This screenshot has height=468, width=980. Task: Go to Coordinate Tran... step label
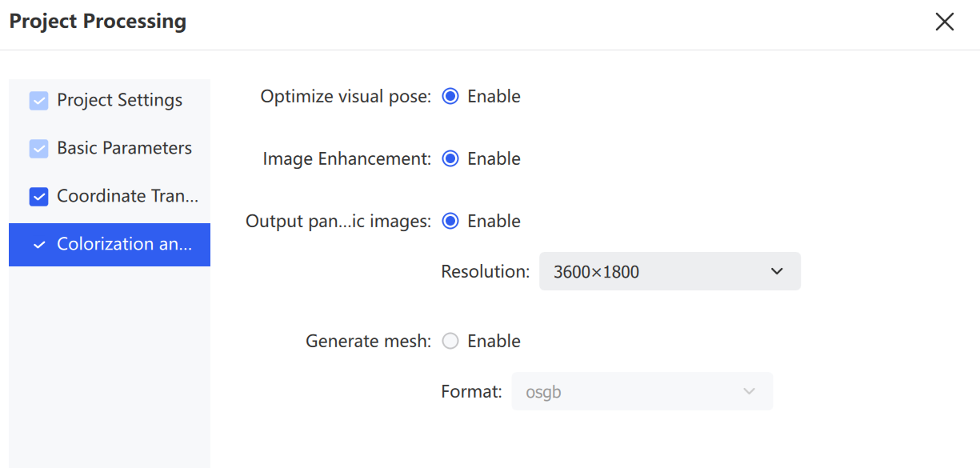coord(127,196)
